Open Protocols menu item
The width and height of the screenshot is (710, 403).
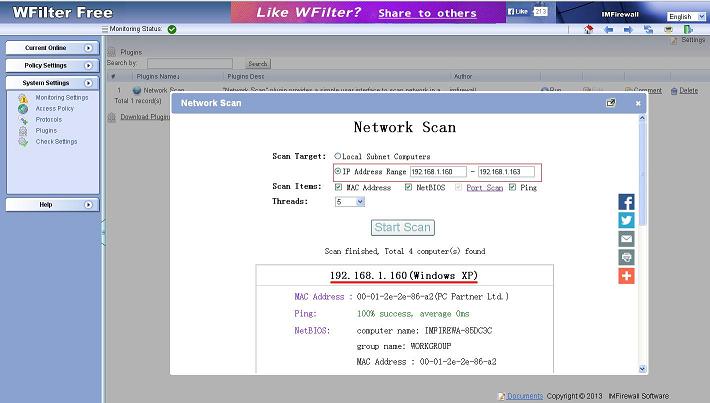48,120
